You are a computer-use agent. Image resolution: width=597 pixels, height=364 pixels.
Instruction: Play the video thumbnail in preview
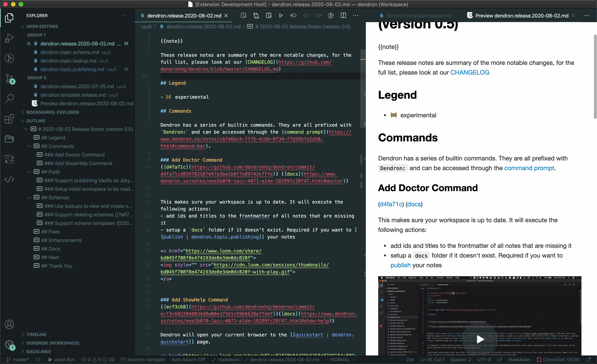click(480, 339)
